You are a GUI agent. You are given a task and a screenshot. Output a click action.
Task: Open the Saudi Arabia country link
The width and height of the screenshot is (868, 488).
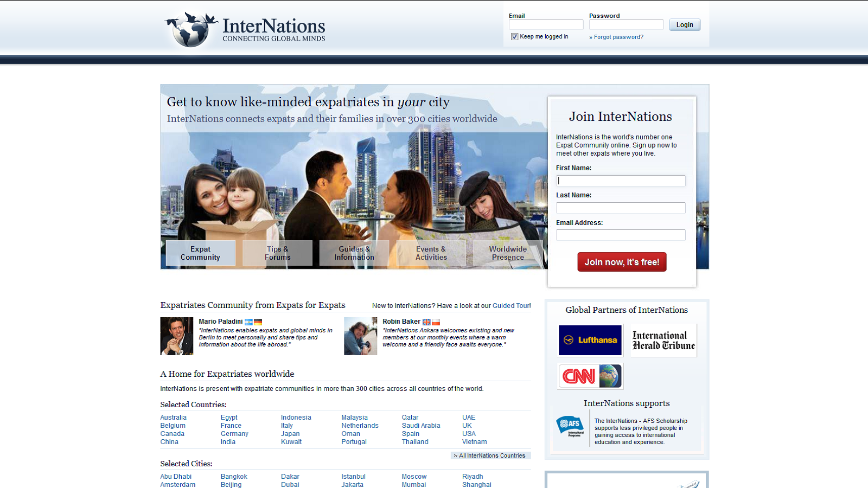coord(421,426)
